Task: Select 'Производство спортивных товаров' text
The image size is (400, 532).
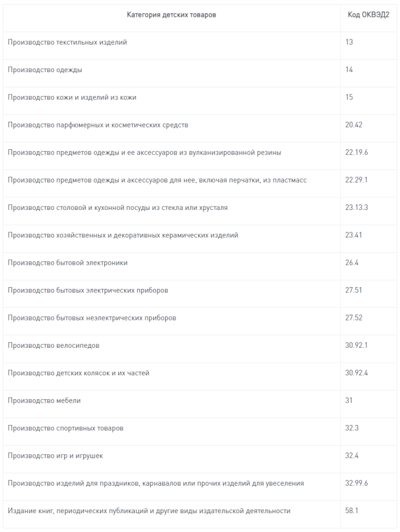Action: coord(65,428)
